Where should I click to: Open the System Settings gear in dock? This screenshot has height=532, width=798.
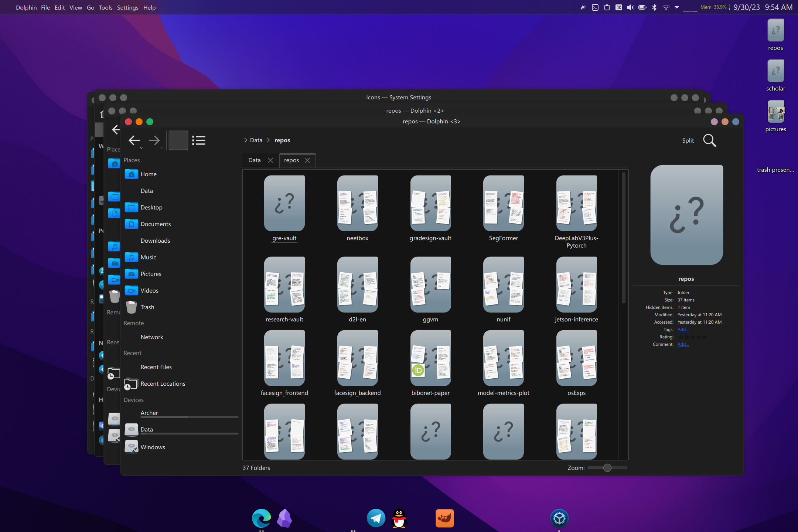(560, 518)
